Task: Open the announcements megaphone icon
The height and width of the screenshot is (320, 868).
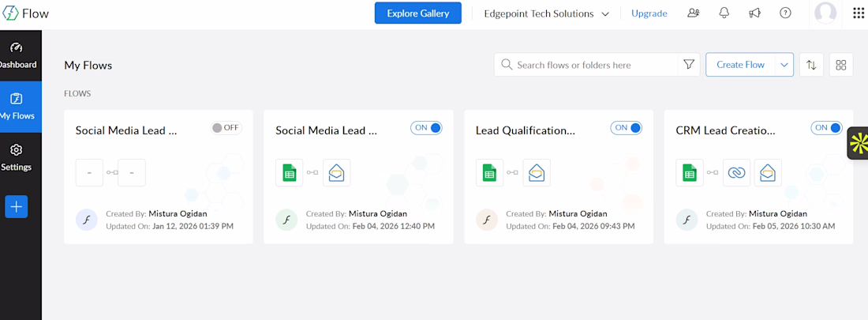Action: pyautogui.click(x=754, y=13)
